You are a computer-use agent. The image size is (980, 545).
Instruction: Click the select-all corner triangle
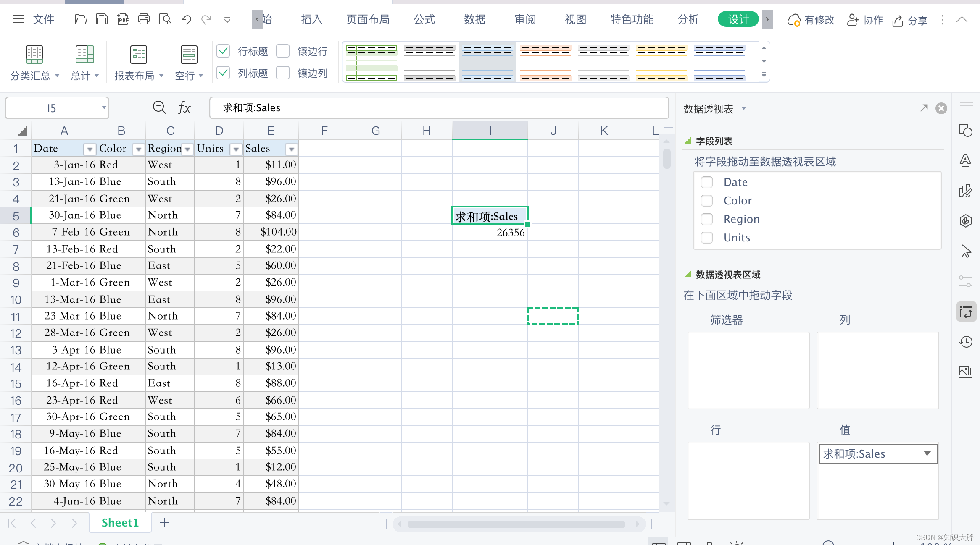(x=22, y=131)
